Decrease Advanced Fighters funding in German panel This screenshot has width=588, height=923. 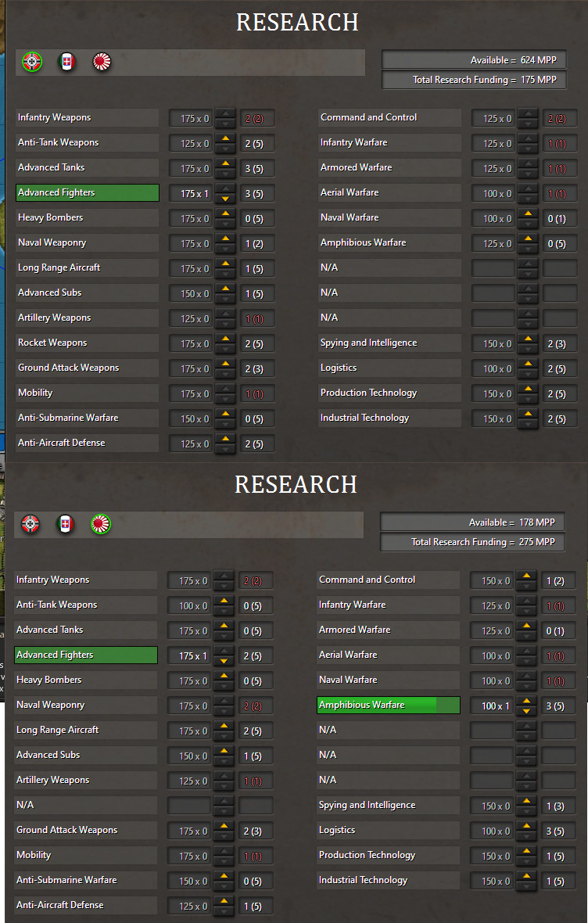225,199
